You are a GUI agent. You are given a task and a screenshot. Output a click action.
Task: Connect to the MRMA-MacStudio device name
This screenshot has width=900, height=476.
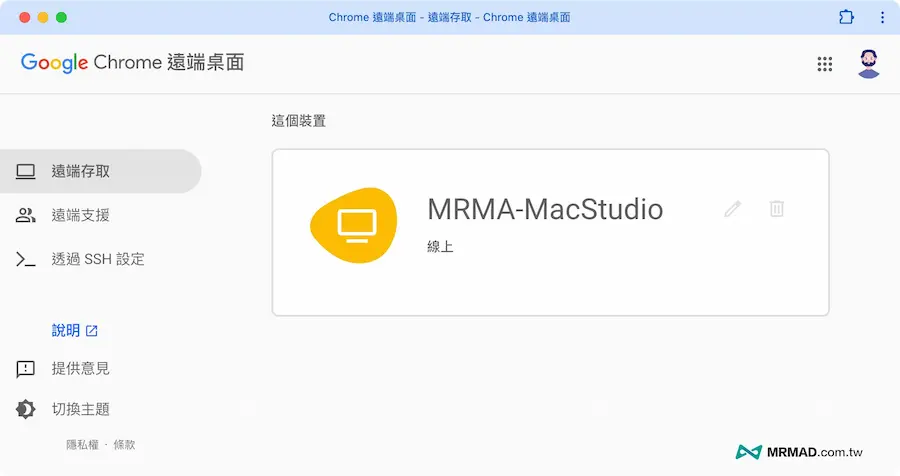pos(545,209)
